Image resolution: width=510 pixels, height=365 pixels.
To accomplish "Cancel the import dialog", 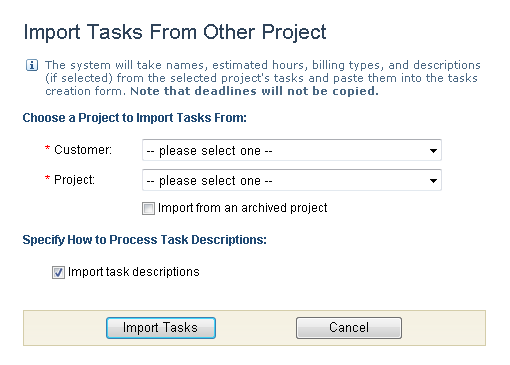I will [349, 328].
